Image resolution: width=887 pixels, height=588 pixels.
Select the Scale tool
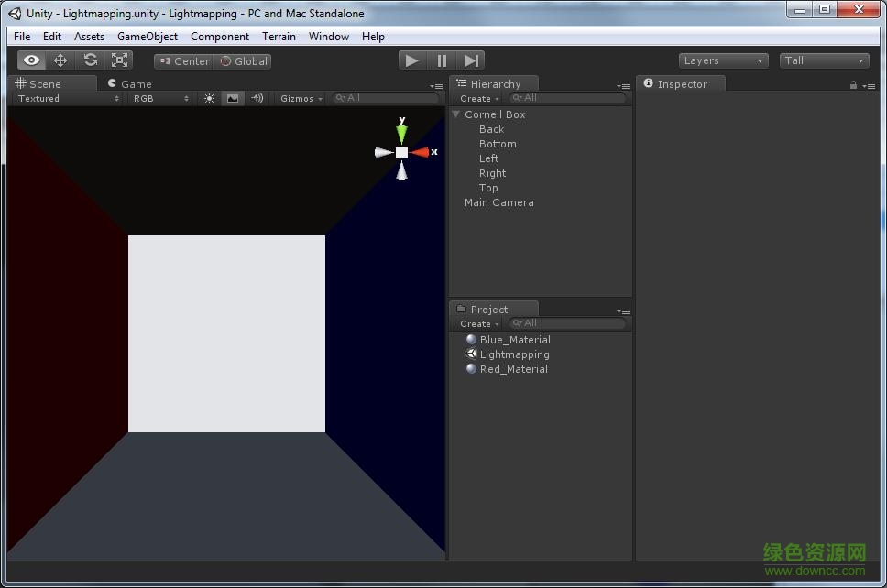pos(119,60)
